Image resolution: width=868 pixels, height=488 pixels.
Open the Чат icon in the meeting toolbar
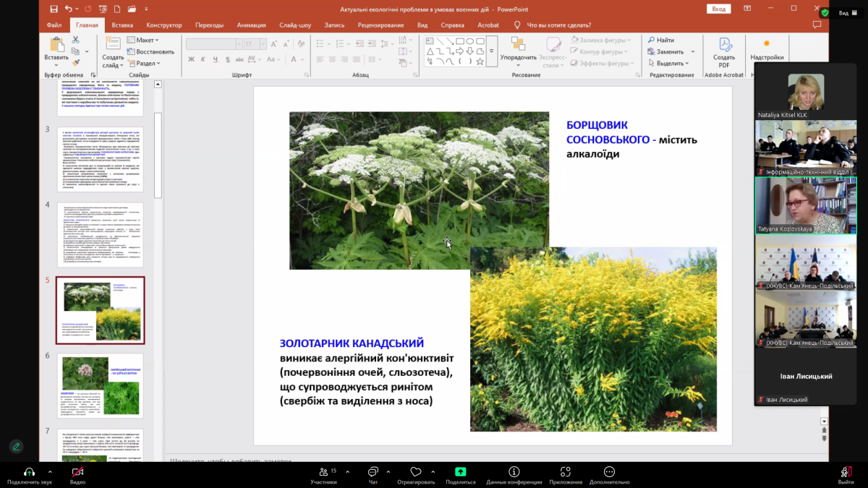[373, 473]
